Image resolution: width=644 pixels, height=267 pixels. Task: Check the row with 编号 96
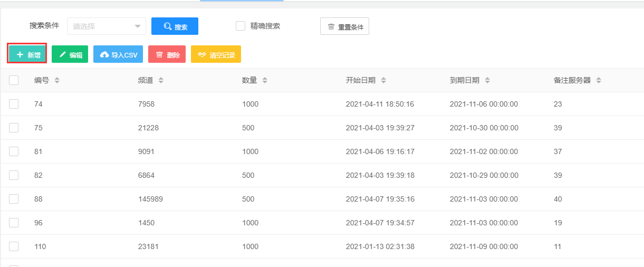point(14,223)
